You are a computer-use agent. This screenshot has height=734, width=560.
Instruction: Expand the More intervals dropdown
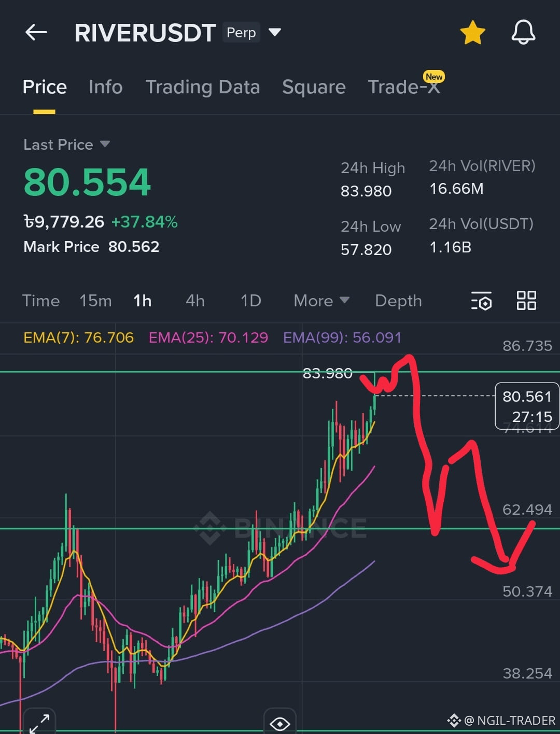tap(321, 301)
